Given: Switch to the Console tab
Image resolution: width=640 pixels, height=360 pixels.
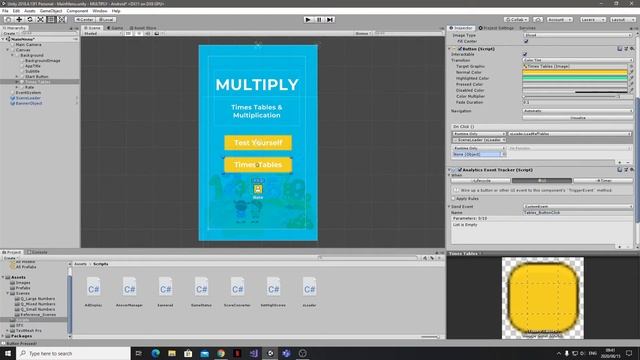Looking at the screenshot, I should pos(38,252).
